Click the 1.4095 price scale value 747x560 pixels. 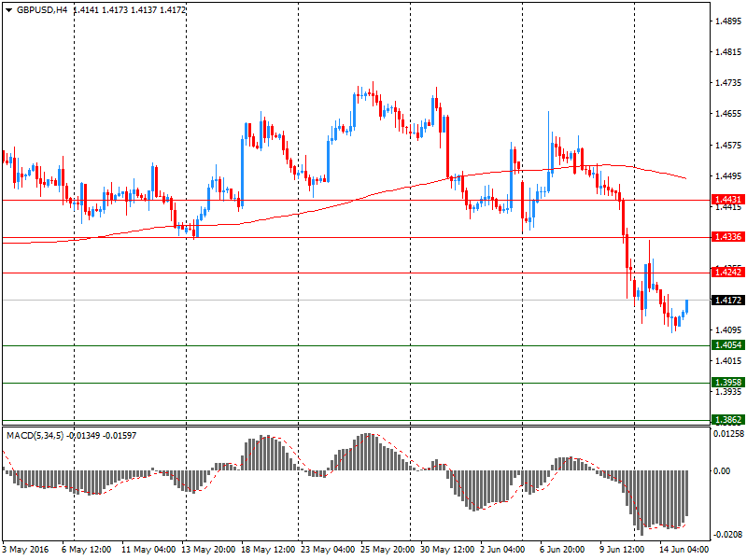(x=728, y=329)
